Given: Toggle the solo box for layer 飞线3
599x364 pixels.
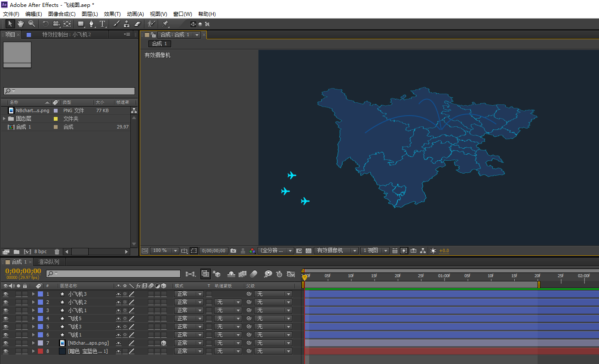Looking at the screenshot, I should pos(18,327).
